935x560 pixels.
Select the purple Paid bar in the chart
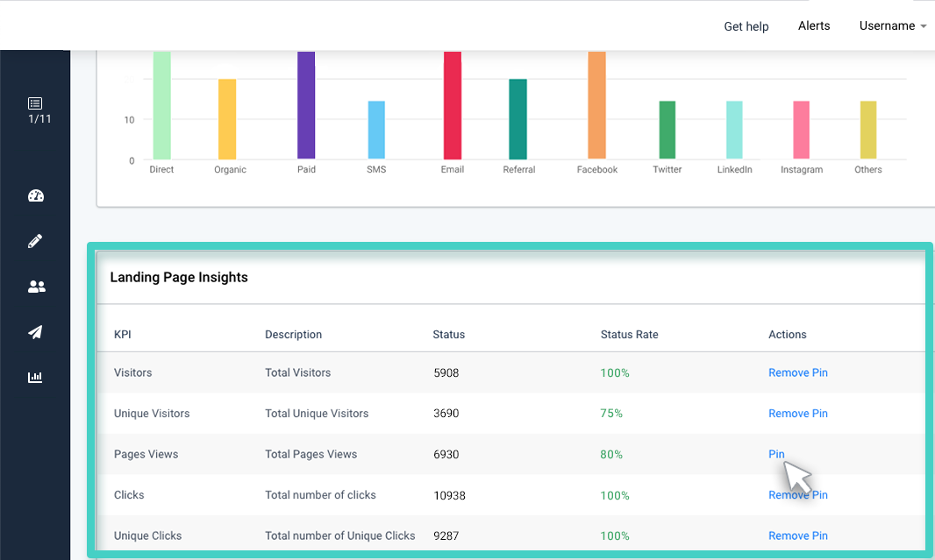click(x=306, y=105)
